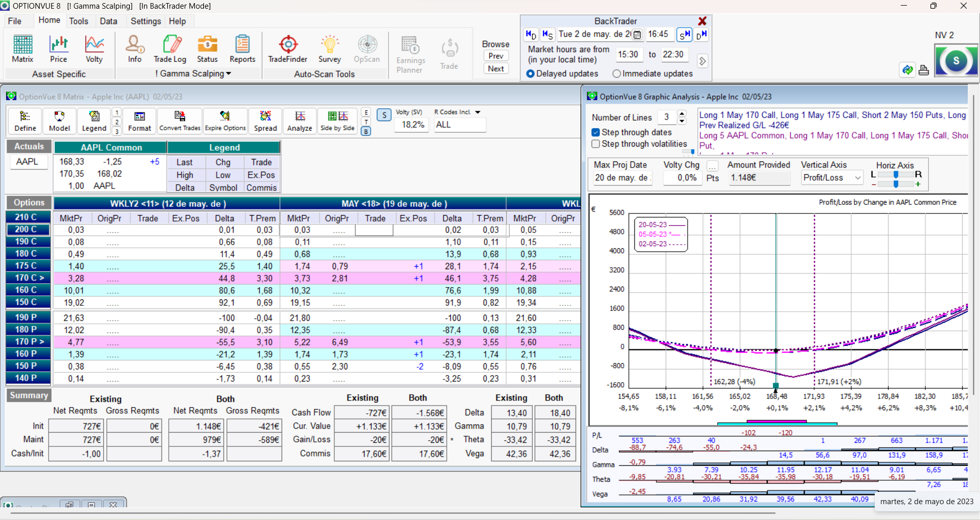Uncheck Step through dates checkbox
This screenshot has width=980, height=520.
coord(596,132)
